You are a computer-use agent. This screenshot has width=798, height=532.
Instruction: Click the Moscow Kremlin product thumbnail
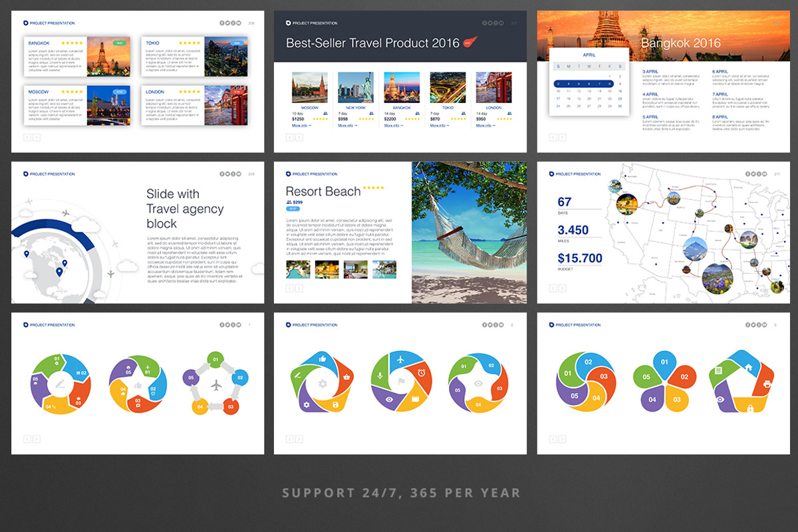310,88
